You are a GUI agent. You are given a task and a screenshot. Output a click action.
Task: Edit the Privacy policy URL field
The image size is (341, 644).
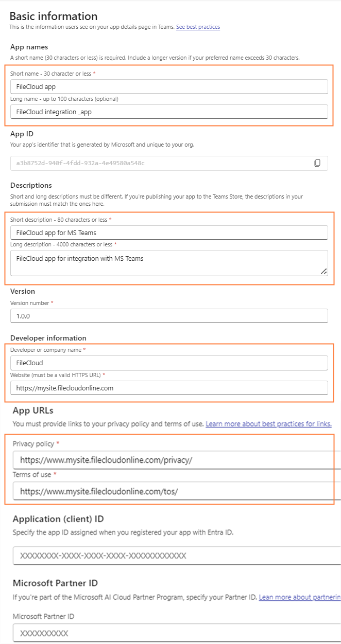coord(177,460)
